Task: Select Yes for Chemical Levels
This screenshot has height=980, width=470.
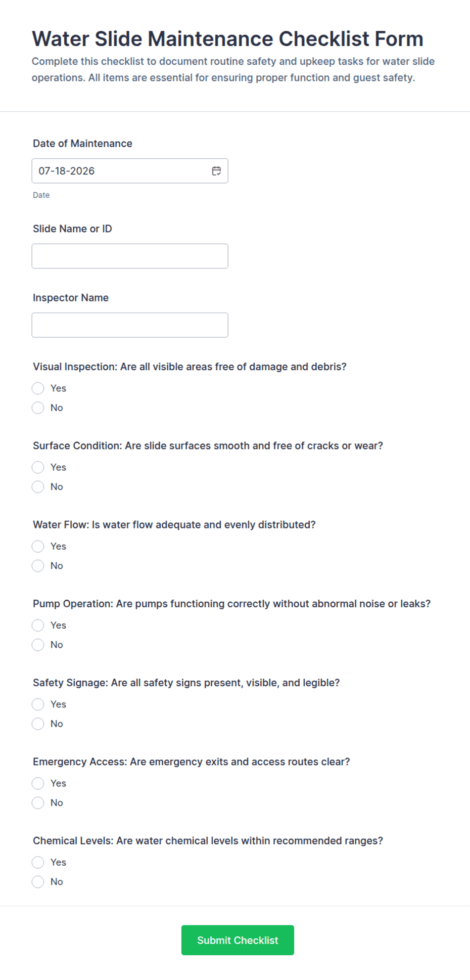Action: click(38, 862)
